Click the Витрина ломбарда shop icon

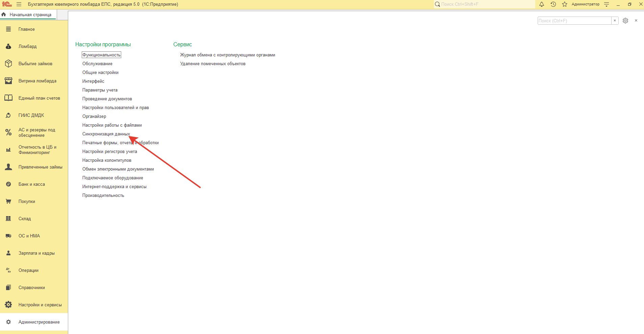pyautogui.click(x=8, y=81)
